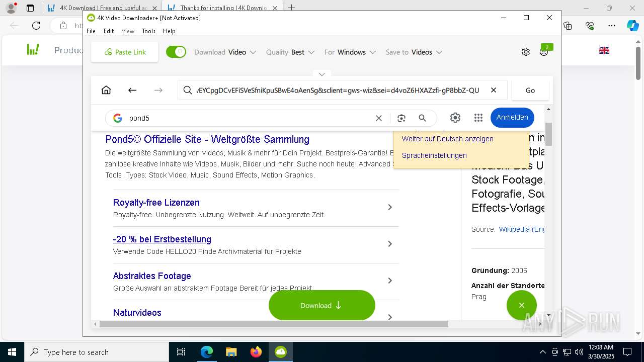Collapse the toolbar with the chevron below it
Viewport: 644px width, 362px height.
pyautogui.click(x=321, y=74)
